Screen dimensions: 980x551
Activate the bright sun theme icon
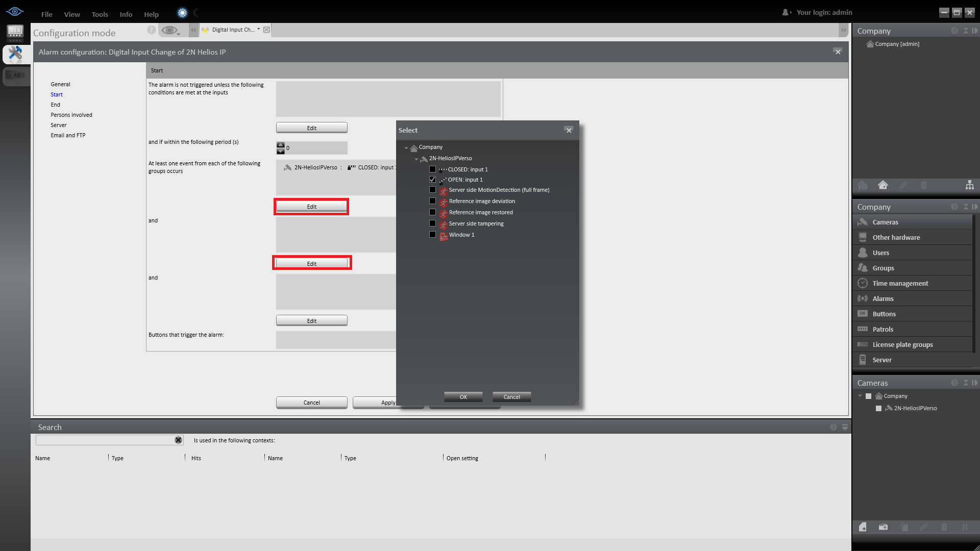182,13
